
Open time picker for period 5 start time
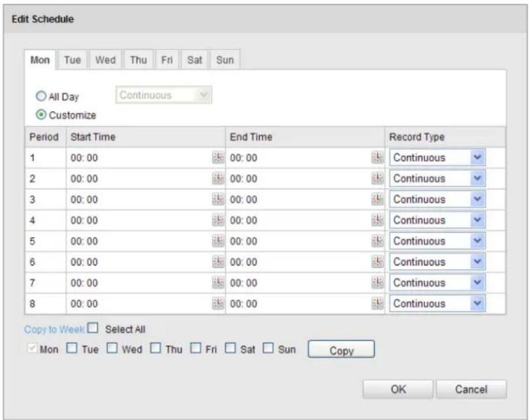(x=218, y=241)
